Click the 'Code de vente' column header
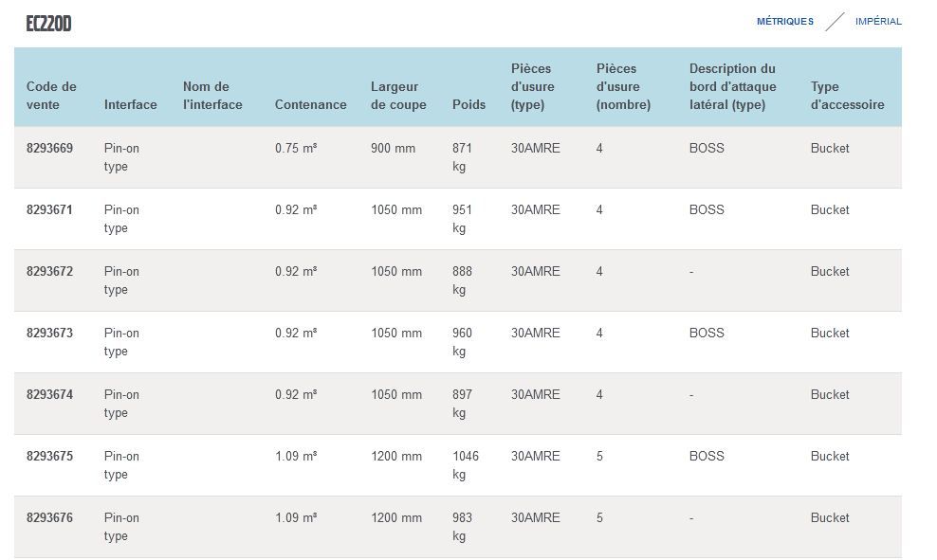Screen dimensions: 937x560 pos(51,96)
